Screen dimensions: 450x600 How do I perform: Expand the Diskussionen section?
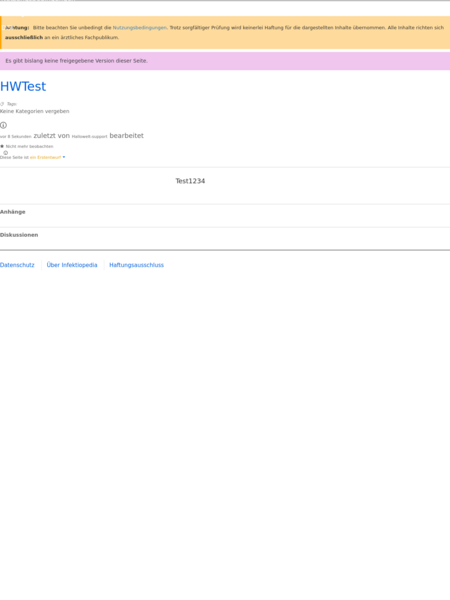pos(19,235)
